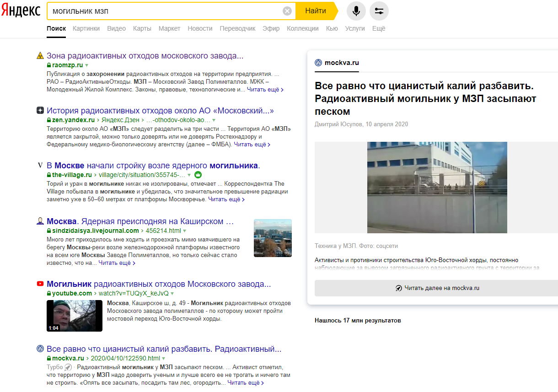The height and width of the screenshot is (392, 558).
Task: Click the LiveJournal user favicon beside the Москва result
Action: (40, 221)
